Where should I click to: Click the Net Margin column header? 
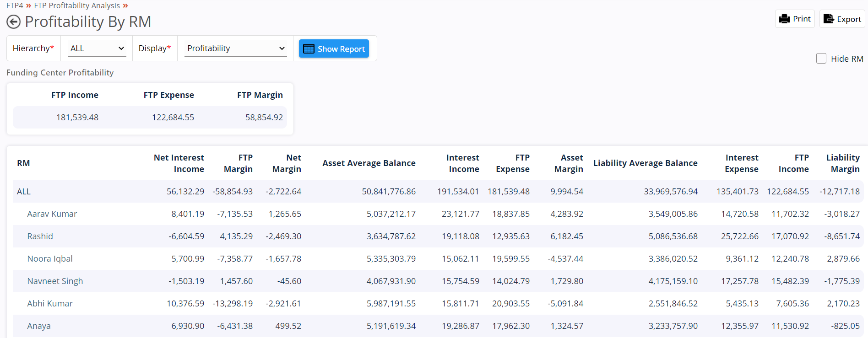(x=287, y=163)
